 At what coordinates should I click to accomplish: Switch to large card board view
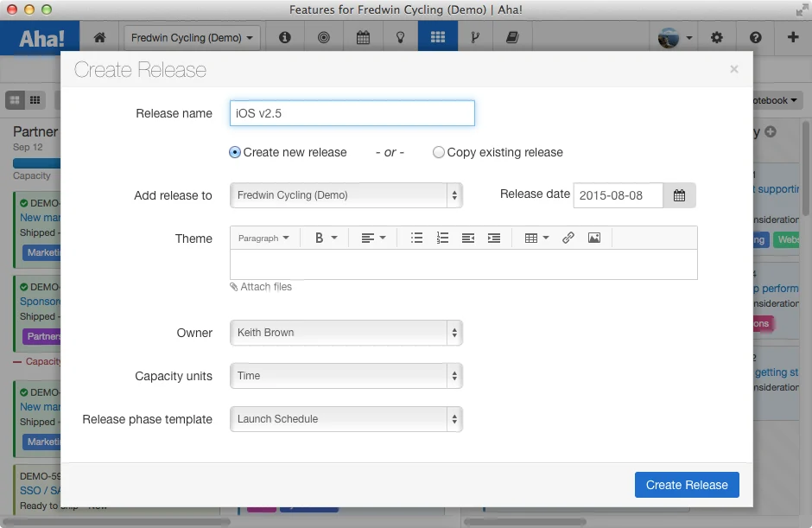tap(15, 100)
